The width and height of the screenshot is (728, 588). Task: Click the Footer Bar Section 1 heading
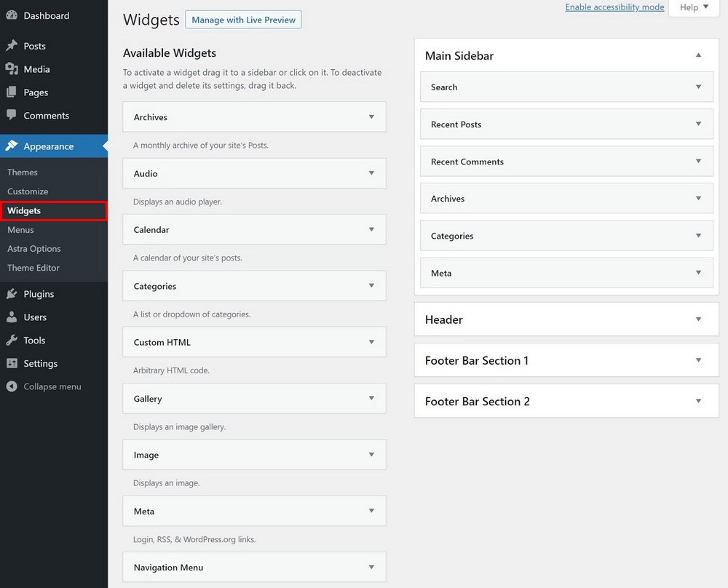pos(477,361)
